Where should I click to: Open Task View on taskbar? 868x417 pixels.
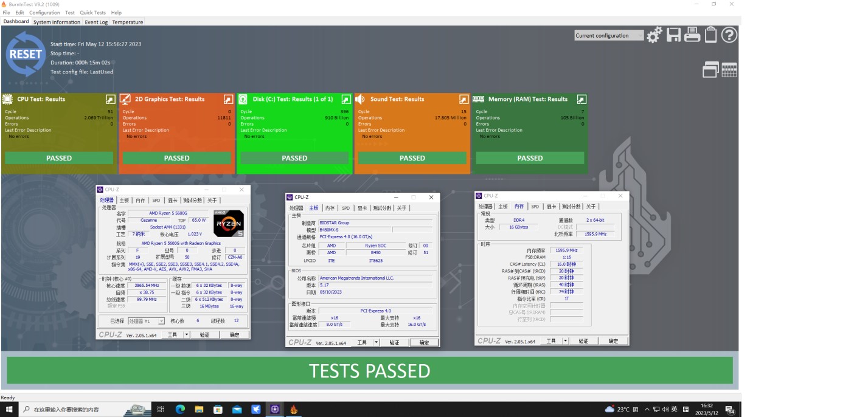[161, 410]
